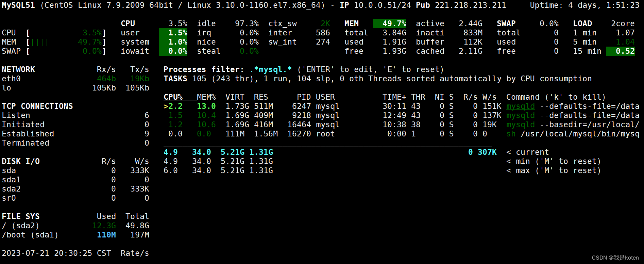This screenshot has width=644, height=264.
Task: Click the eth0 network interface row
Action: (x=75, y=79)
